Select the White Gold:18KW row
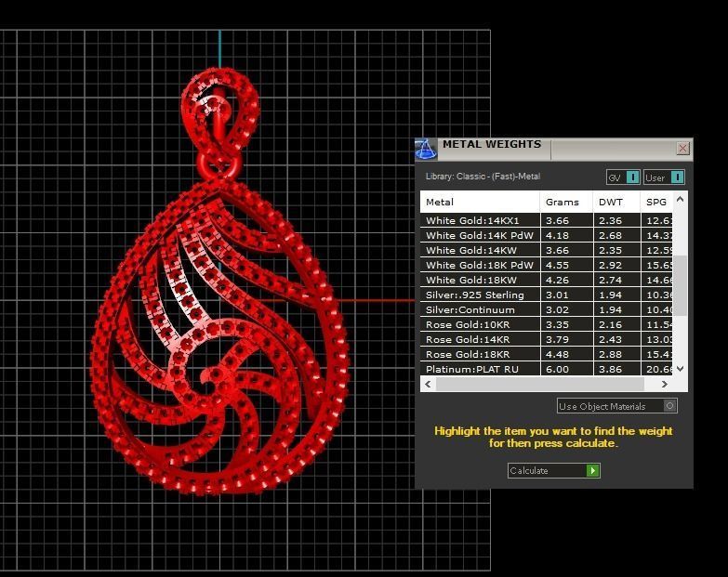Screen dimensions: 728x577 pyautogui.click(x=547, y=280)
